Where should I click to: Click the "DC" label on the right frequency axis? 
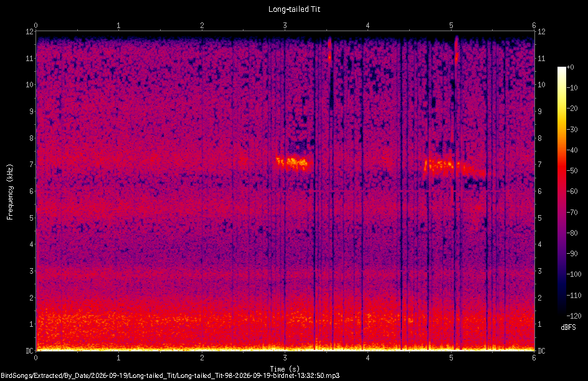click(x=541, y=351)
